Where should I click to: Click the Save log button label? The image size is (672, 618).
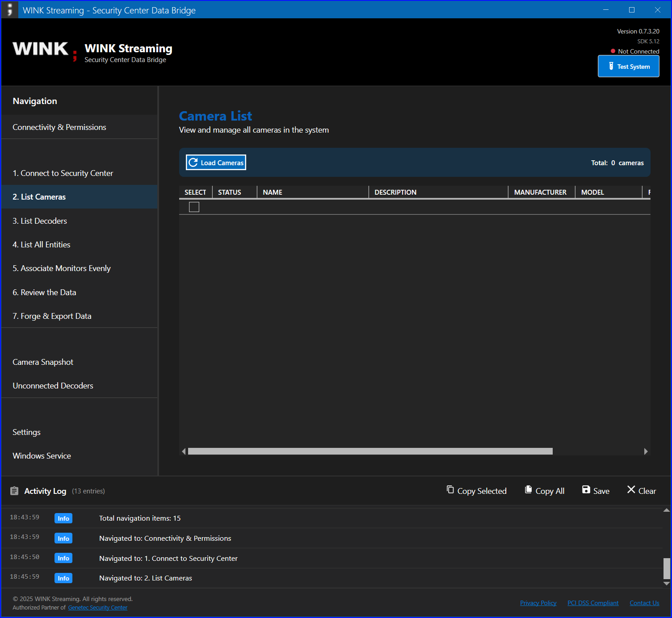[601, 491]
